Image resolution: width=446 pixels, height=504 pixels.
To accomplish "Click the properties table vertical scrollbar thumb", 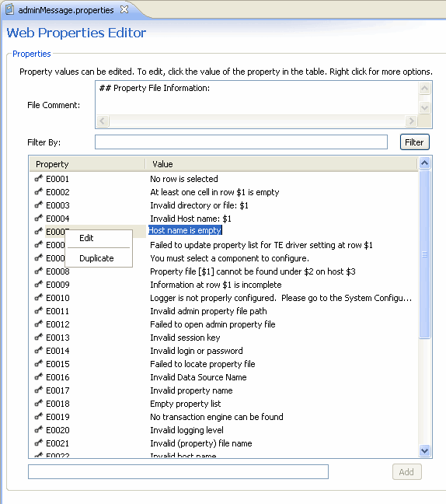I will tap(424, 254).
